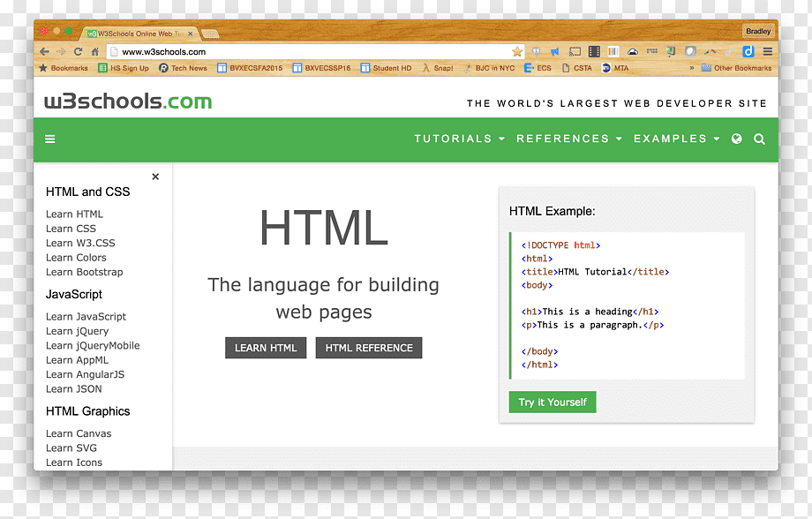Close the HTML and CSS sidebar panel

point(155,177)
